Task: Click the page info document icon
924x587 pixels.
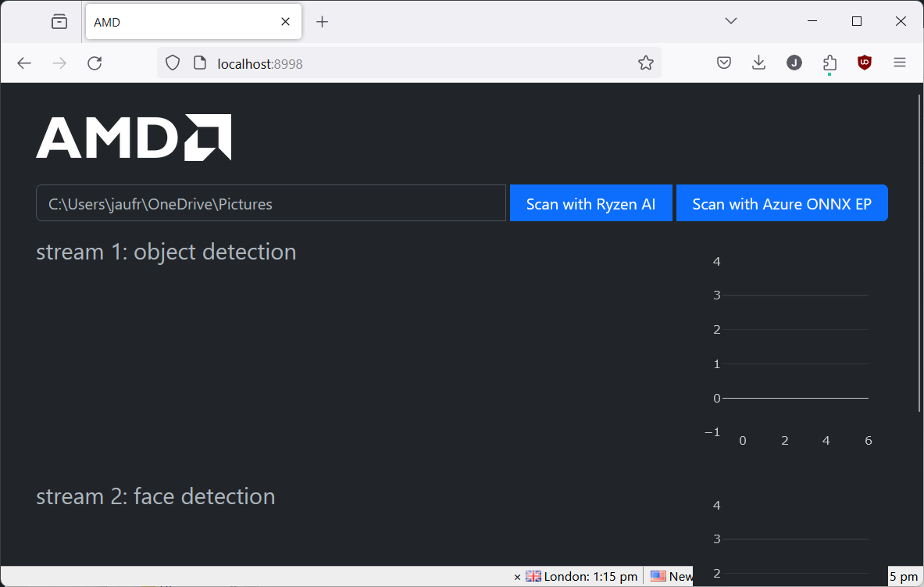Action: click(x=201, y=63)
